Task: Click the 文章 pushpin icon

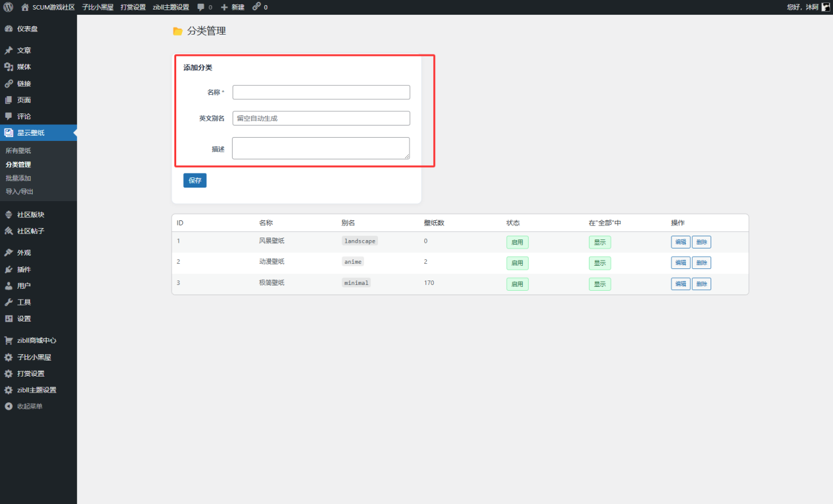Action: (x=9, y=51)
